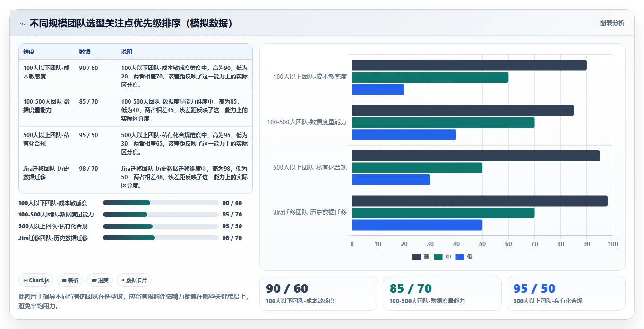Click the 说明 column header

(127, 52)
